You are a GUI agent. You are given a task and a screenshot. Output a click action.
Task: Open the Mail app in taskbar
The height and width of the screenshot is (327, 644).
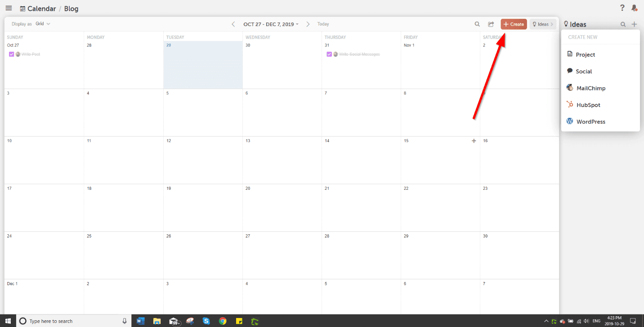pyautogui.click(x=174, y=321)
